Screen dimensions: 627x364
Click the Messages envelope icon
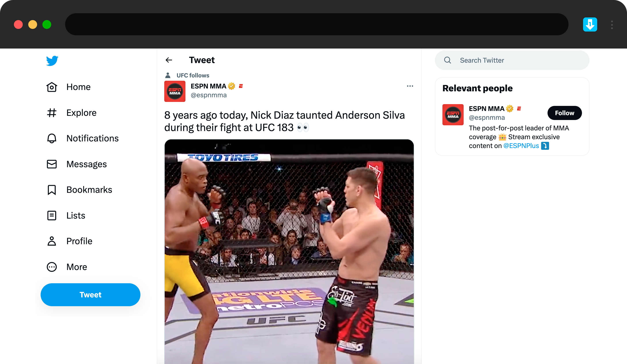point(52,164)
